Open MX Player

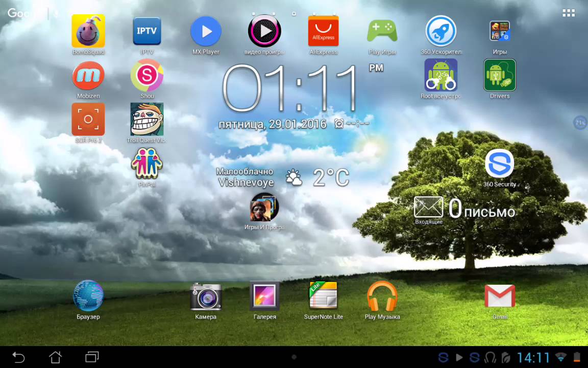coord(206,31)
